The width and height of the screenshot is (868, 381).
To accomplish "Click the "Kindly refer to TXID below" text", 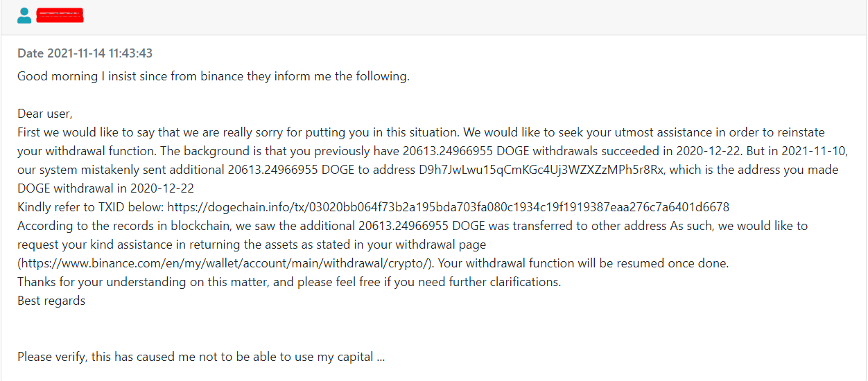I will click(x=91, y=207).
